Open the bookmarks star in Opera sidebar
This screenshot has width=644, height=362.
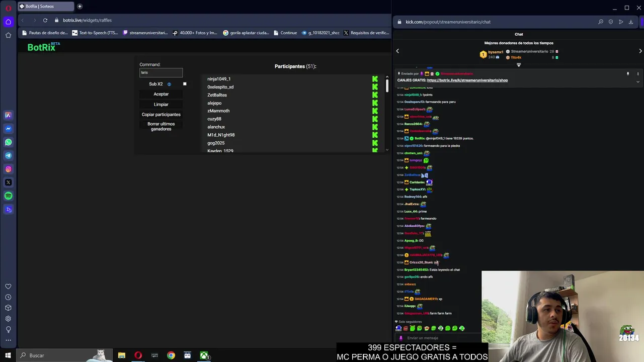pos(8,35)
